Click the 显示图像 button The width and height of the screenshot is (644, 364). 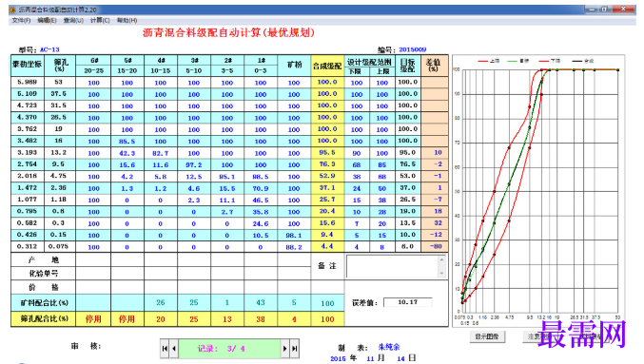click(x=487, y=336)
